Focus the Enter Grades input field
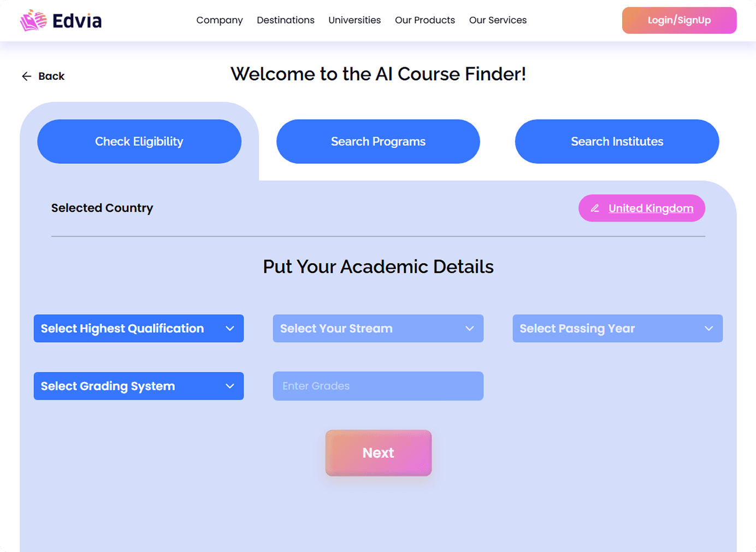Image resolution: width=756 pixels, height=552 pixels. point(378,386)
